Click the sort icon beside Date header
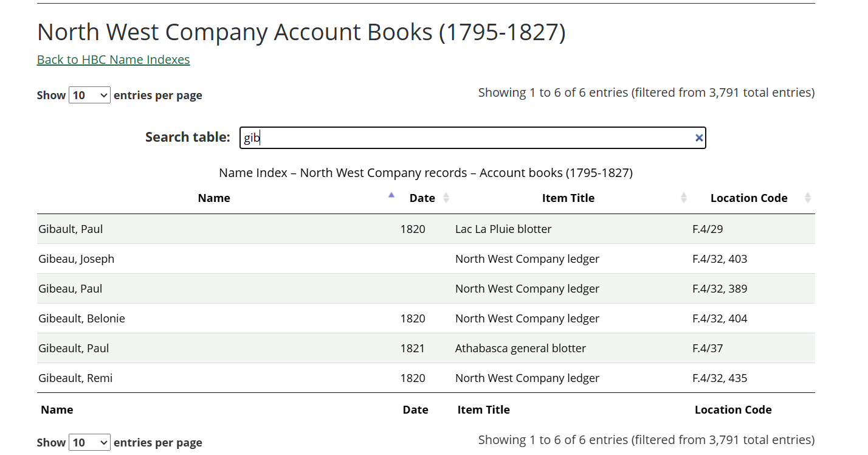 pyautogui.click(x=447, y=198)
